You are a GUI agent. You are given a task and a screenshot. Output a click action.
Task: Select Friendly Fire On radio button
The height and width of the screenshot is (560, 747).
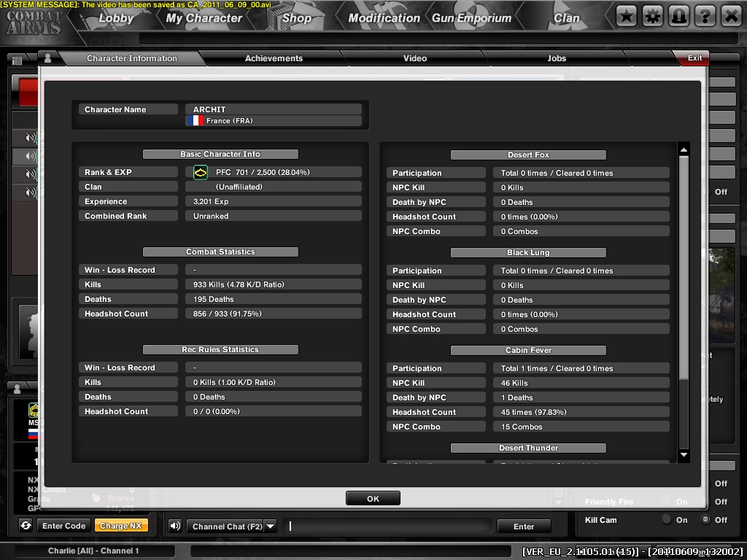(667, 501)
